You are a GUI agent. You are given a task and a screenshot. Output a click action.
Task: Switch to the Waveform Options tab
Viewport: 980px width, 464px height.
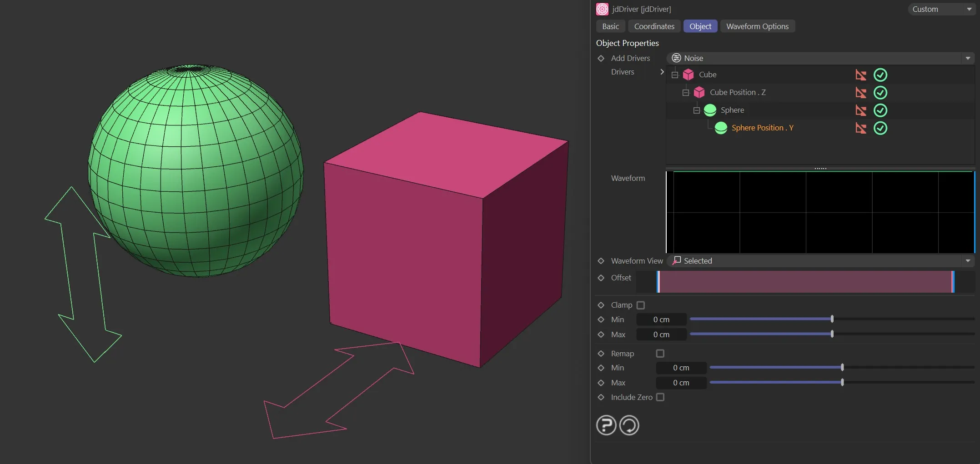click(757, 26)
